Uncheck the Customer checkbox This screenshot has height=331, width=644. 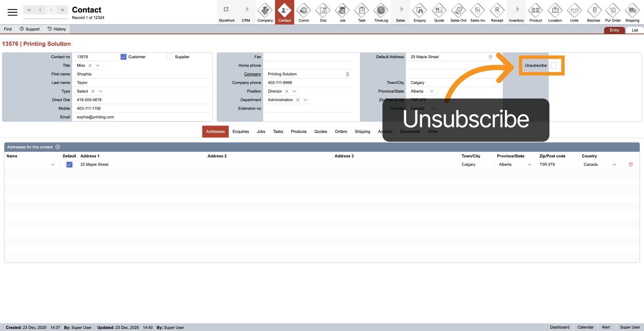(123, 57)
